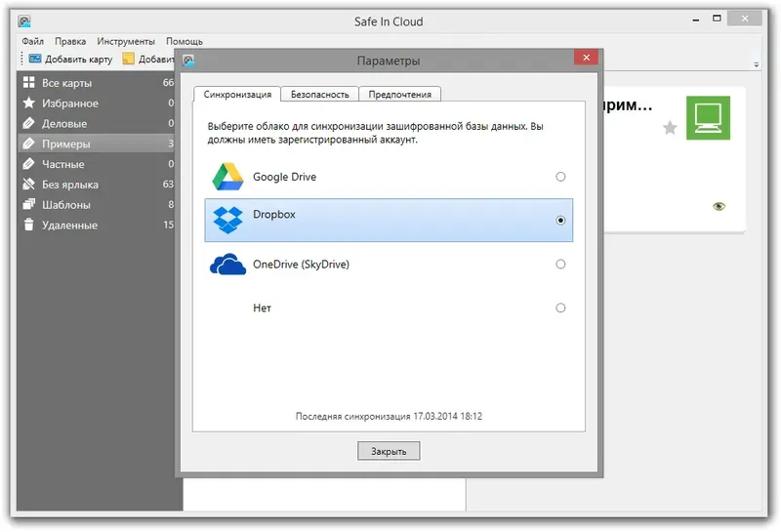Click the trash icon beside Удаленные
Image resolution: width=781 pixels, height=532 pixels.
[x=29, y=225]
